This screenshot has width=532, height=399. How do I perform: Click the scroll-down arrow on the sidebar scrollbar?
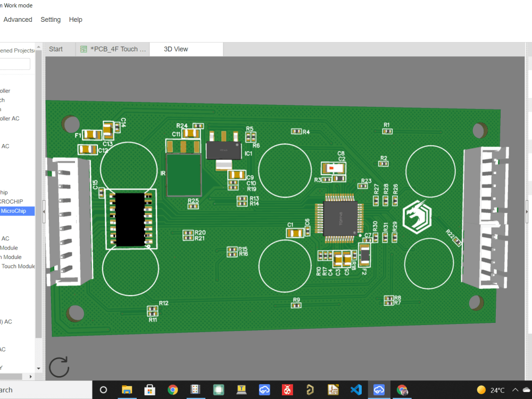click(x=38, y=368)
